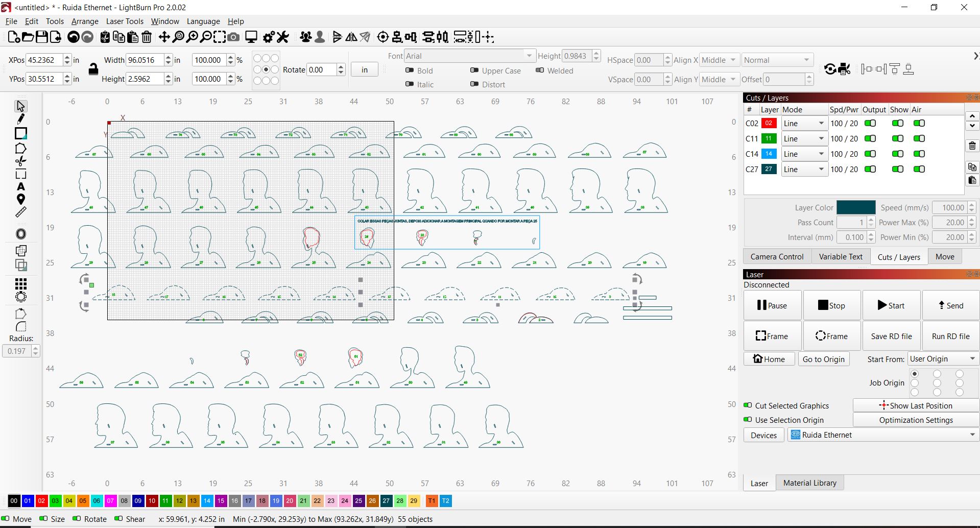Switch to the Material Library tab

[x=809, y=483]
